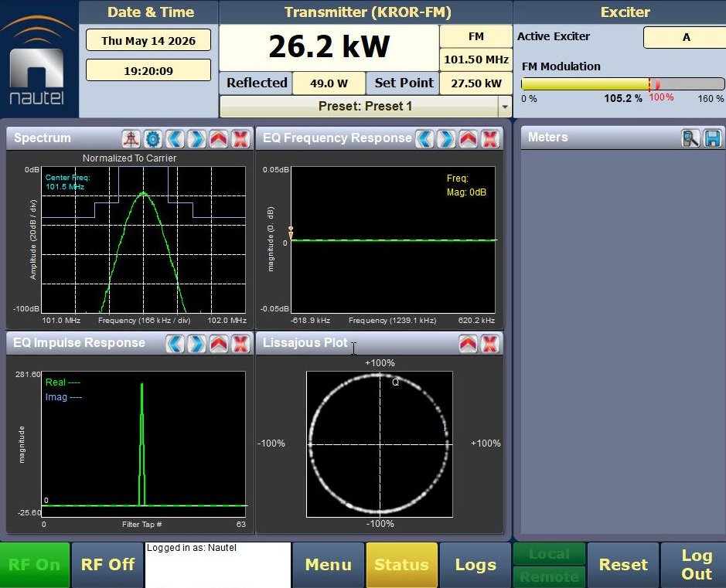Click right arrow in EQ Impulse Response header
Screen dimensions: 726x588
coord(197,344)
